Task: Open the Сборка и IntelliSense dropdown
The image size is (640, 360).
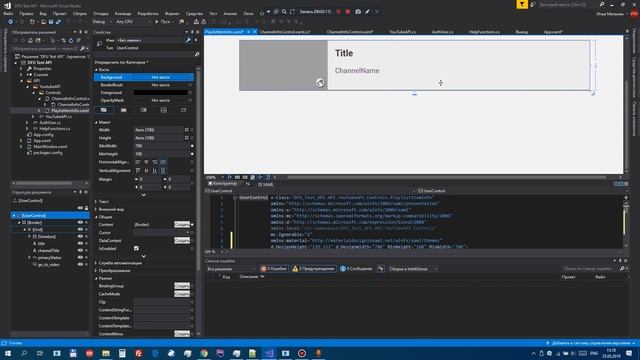Action: point(413,269)
